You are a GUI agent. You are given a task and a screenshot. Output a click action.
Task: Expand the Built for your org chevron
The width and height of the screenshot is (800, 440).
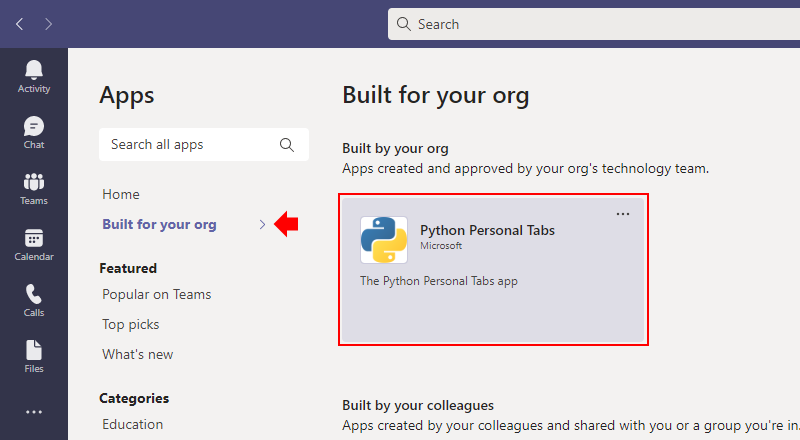(262, 225)
